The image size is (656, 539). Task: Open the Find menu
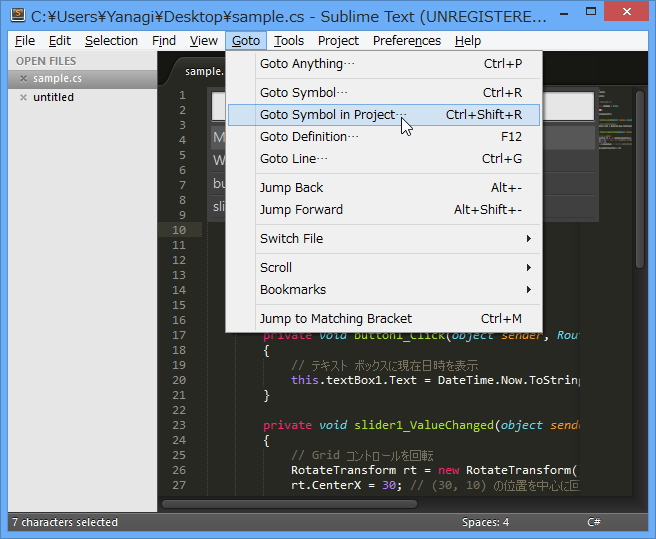164,41
